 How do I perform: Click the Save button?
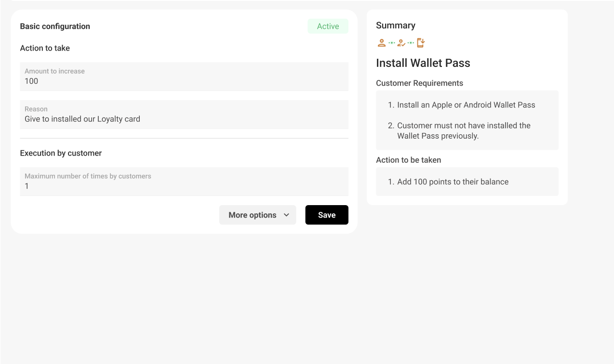(x=327, y=215)
